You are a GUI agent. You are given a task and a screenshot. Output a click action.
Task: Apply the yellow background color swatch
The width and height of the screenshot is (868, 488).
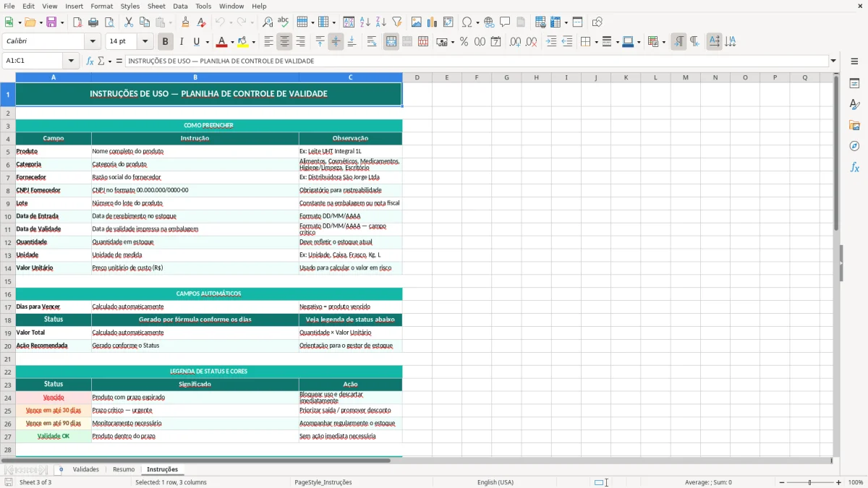(243, 42)
